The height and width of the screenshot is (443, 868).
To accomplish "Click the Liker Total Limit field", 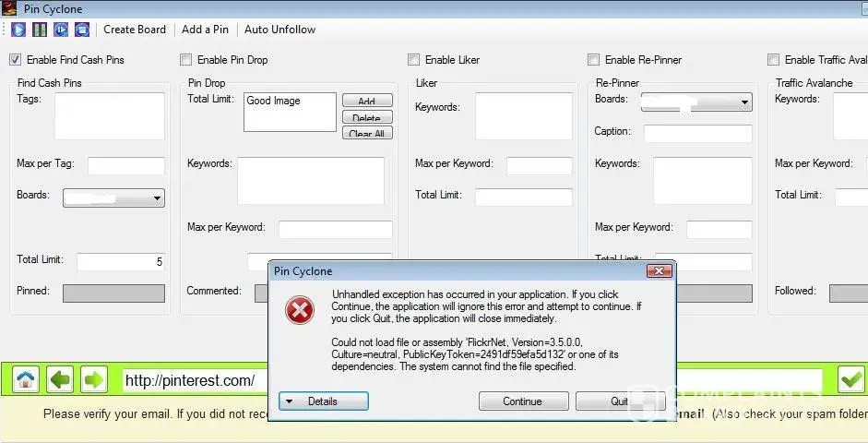I will coord(524,198).
